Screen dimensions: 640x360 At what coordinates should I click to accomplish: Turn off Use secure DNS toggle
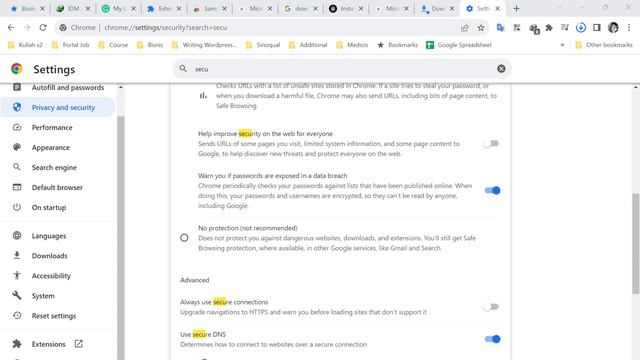click(492, 339)
